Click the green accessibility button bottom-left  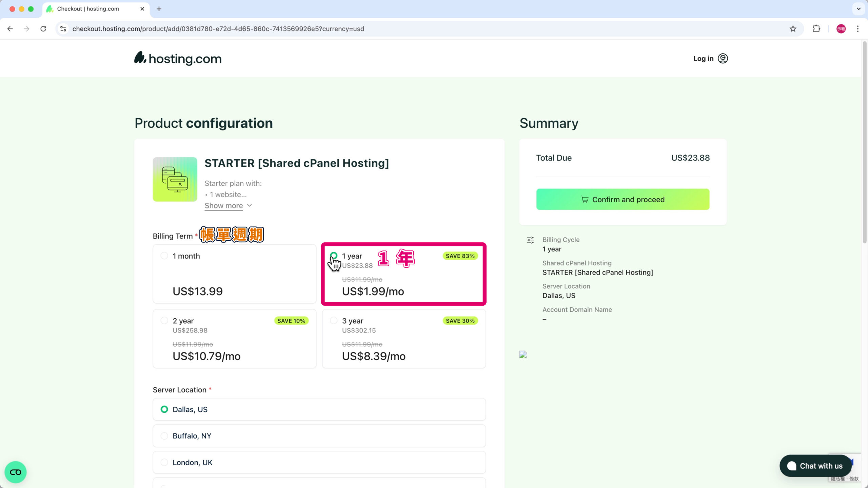16,472
